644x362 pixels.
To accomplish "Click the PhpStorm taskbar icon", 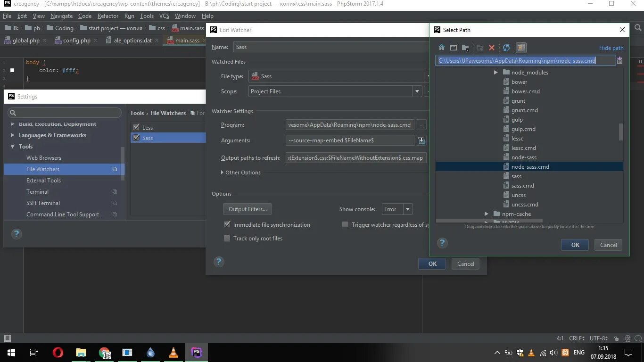I will 197,353.
